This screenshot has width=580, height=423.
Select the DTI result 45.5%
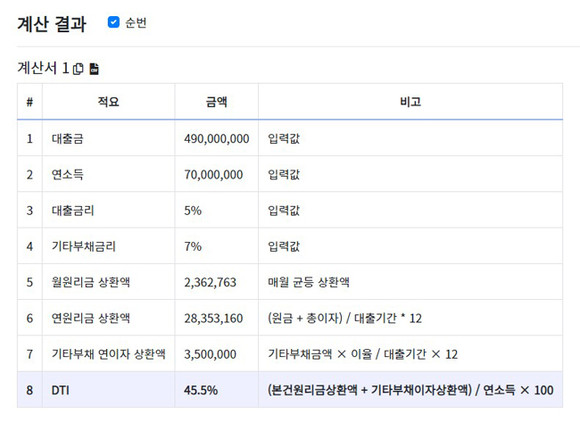(201, 390)
